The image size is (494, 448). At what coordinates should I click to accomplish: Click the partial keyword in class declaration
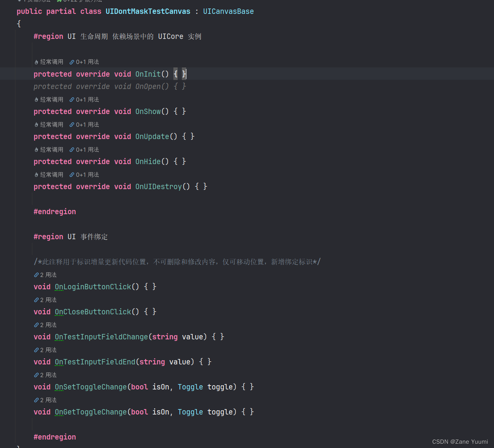[61, 12]
